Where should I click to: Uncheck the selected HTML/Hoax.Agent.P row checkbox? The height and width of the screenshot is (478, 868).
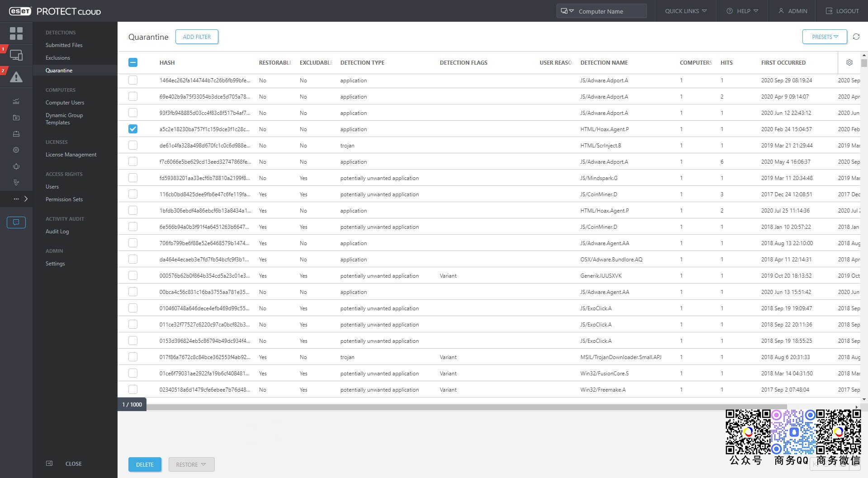[x=133, y=129]
